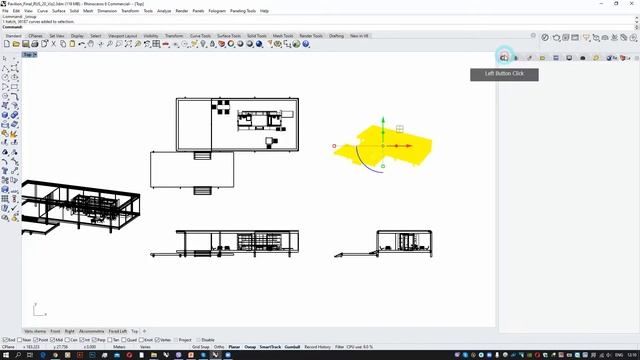Toggle SmartTrack in status bar
640x360 pixels.
tap(270, 347)
